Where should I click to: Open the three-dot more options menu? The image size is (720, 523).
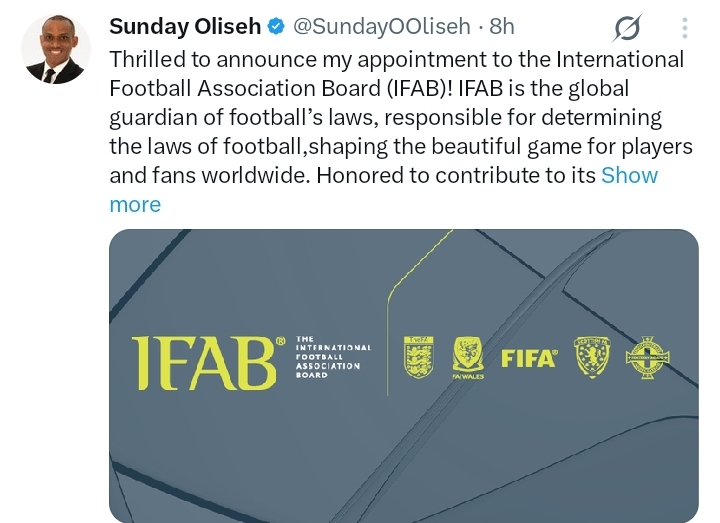click(685, 28)
